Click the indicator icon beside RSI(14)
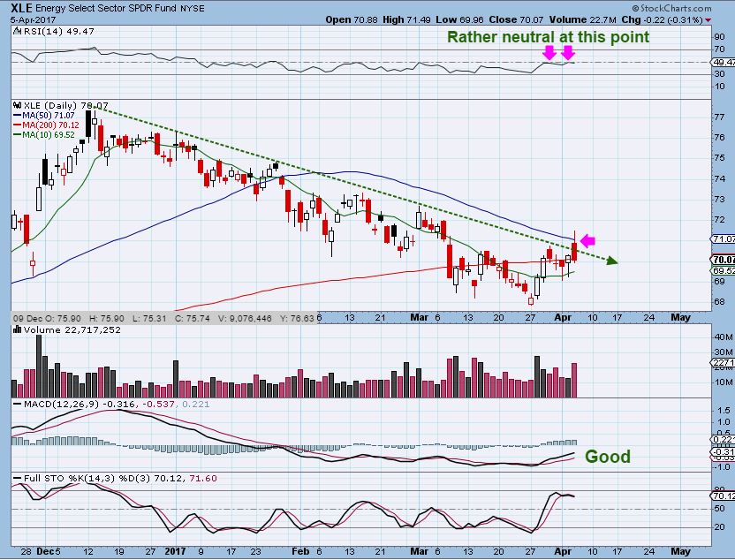Image resolution: width=735 pixels, height=560 pixels. 17,32
